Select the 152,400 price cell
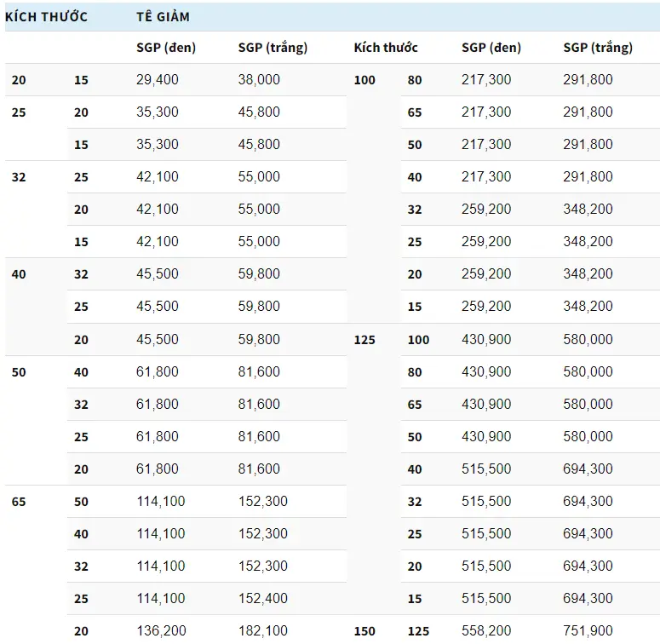This screenshot has width=660, height=644. (262, 599)
